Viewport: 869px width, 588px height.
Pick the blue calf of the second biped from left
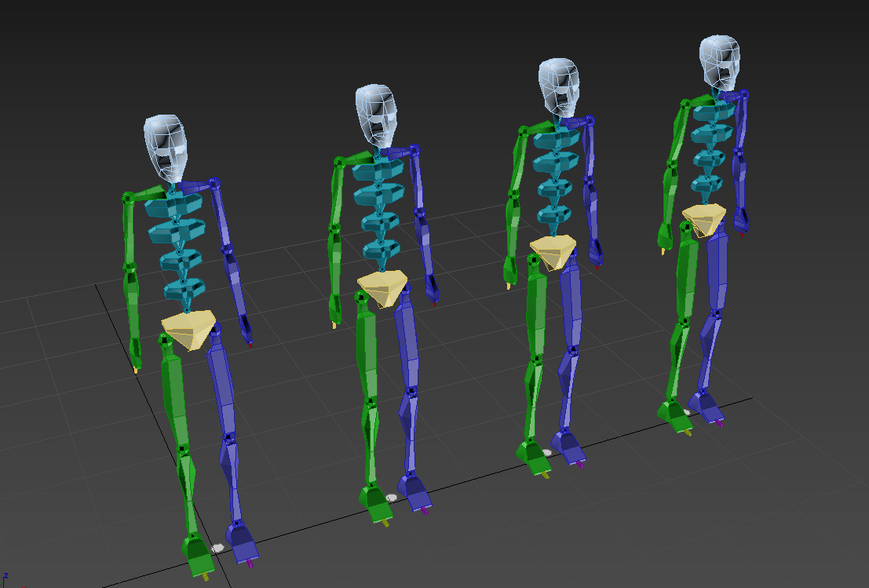click(x=408, y=432)
